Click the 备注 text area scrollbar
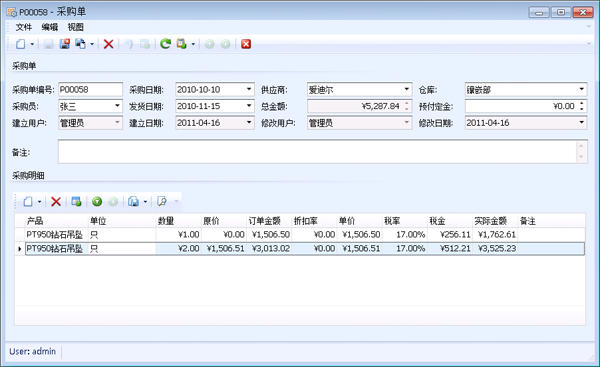This screenshot has width=600, height=367. [581, 152]
